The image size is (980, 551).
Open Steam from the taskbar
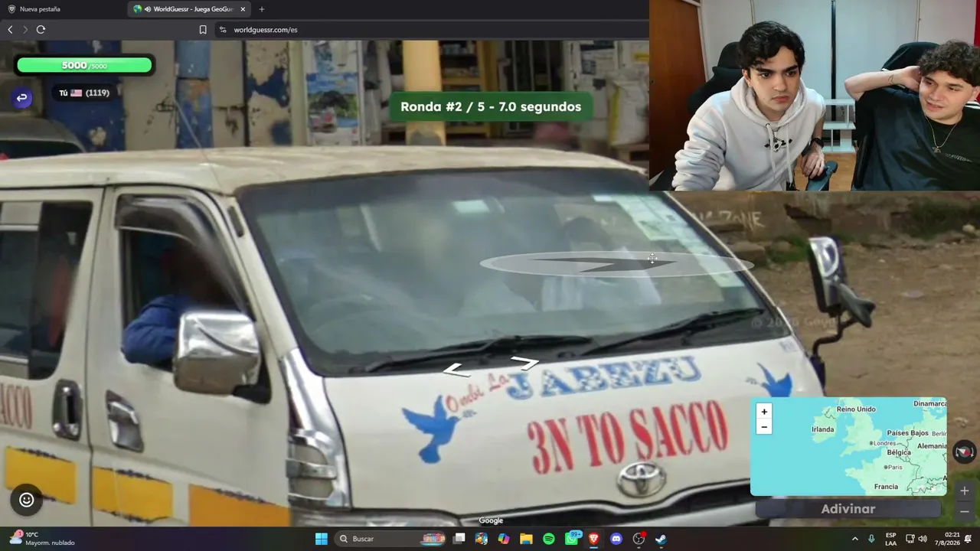click(x=661, y=539)
